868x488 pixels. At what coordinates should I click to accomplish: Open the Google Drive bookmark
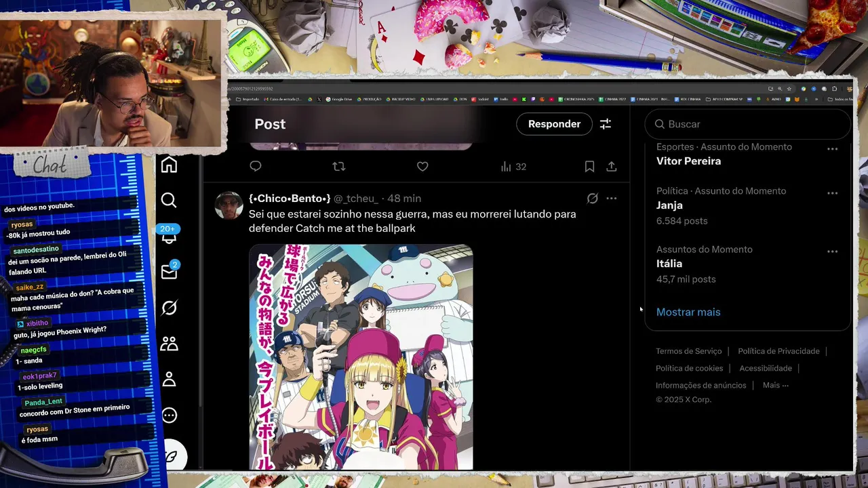[338, 99]
